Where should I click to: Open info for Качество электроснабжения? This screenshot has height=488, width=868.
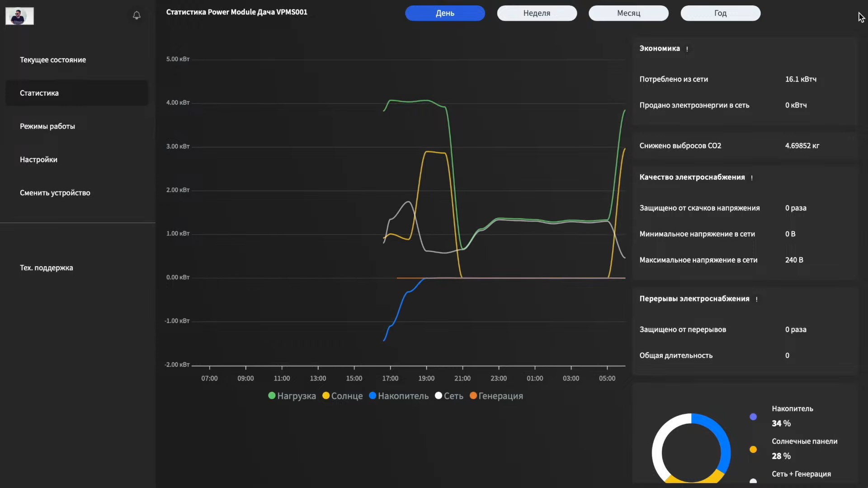(751, 178)
